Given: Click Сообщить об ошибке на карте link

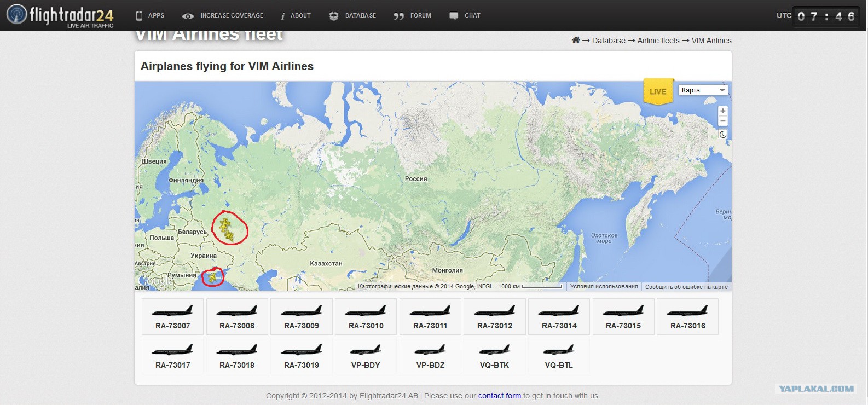Looking at the screenshot, I should (x=686, y=287).
